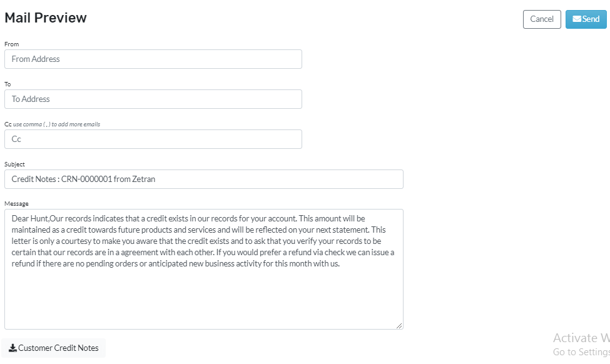The height and width of the screenshot is (364, 610).
Task: Click the download icon beside Customer Credit Notes
Action: click(x=13, y=348)
